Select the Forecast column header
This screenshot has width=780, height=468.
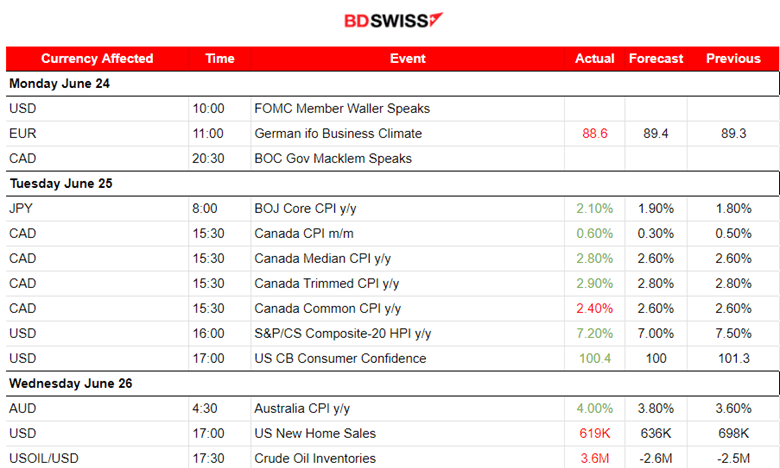(x=656, y=59)
